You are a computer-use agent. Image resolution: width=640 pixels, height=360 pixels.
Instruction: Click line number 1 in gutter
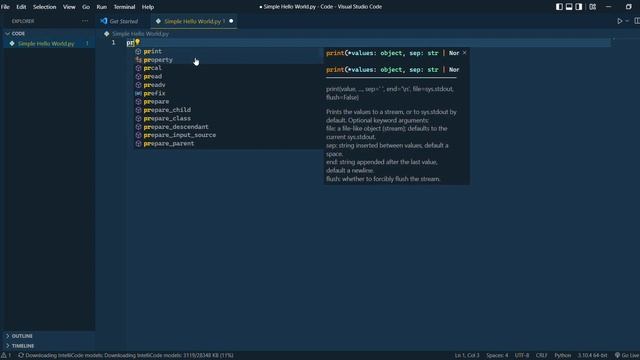coord(113,42)
